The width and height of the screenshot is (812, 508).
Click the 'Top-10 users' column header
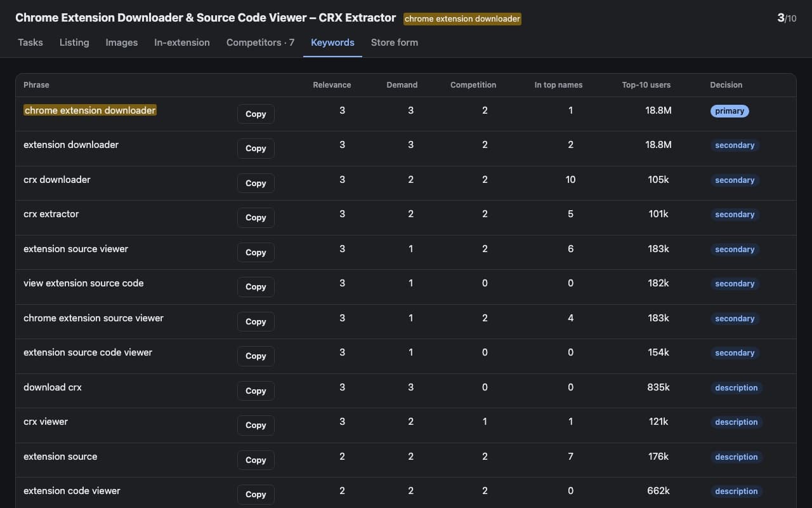[646, 85]
